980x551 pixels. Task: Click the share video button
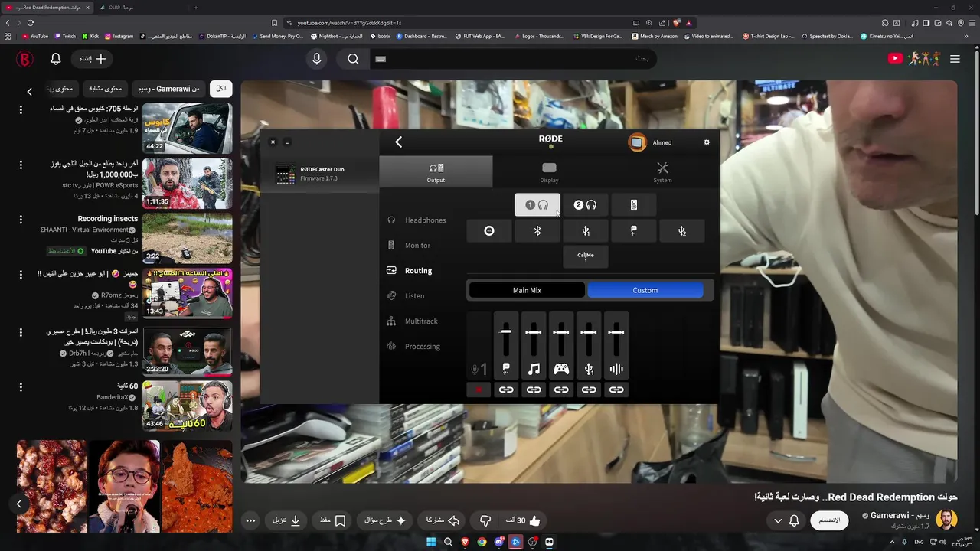coord(443,520)
